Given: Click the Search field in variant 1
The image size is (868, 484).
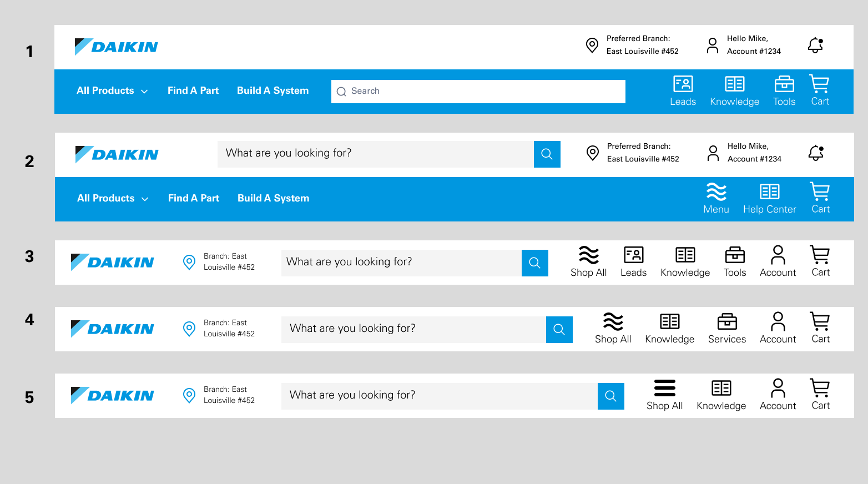Looking at the screenshot, I should [x=478, y=92].
